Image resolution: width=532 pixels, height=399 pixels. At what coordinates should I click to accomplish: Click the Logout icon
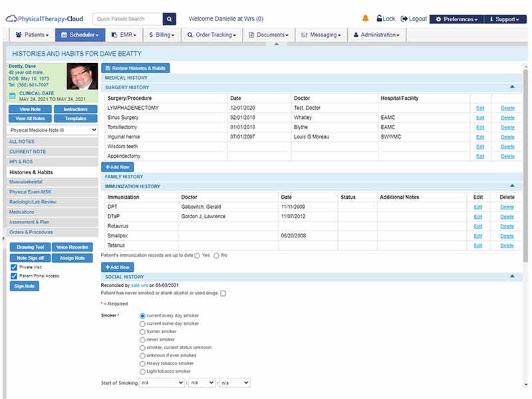pos(404,19)
